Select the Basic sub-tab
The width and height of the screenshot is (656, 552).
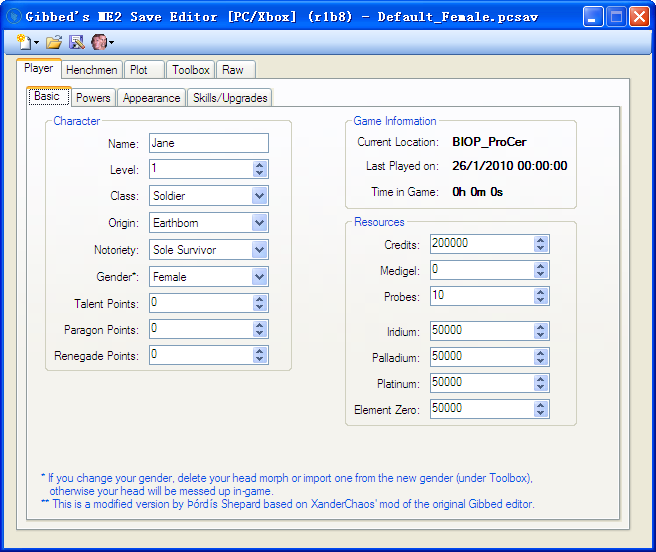click(48, 96)
